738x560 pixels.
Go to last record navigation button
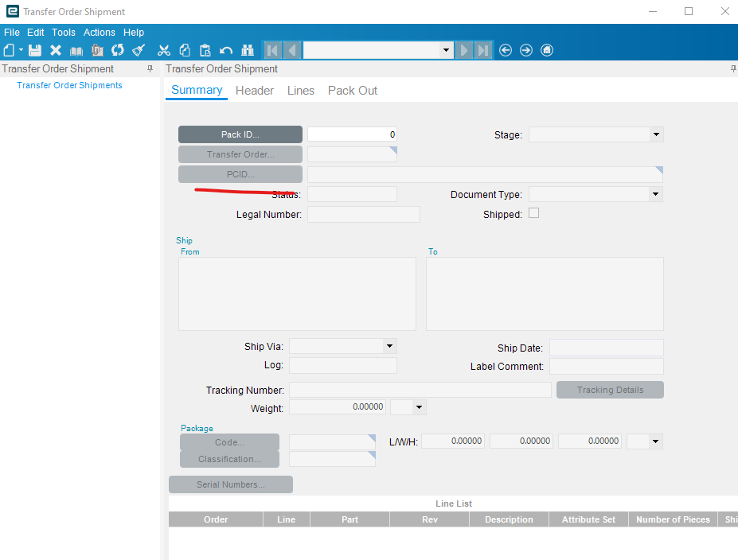(x=483, y=50)
